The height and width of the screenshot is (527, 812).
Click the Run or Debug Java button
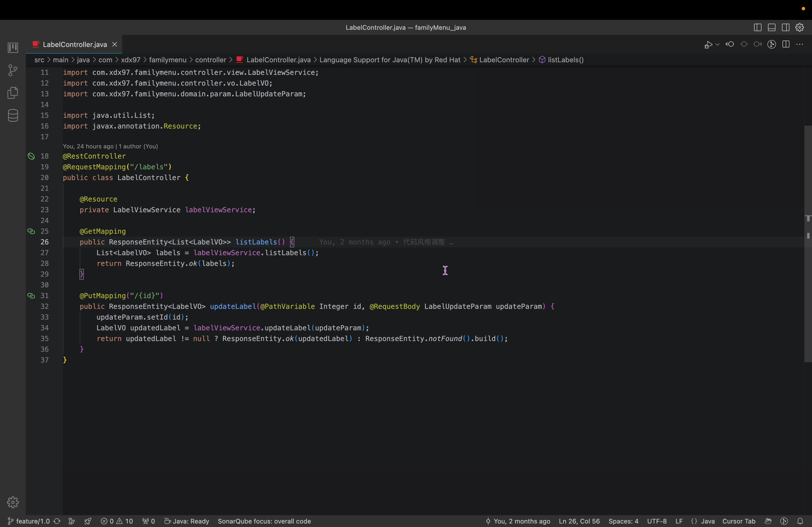coord(708,45)
